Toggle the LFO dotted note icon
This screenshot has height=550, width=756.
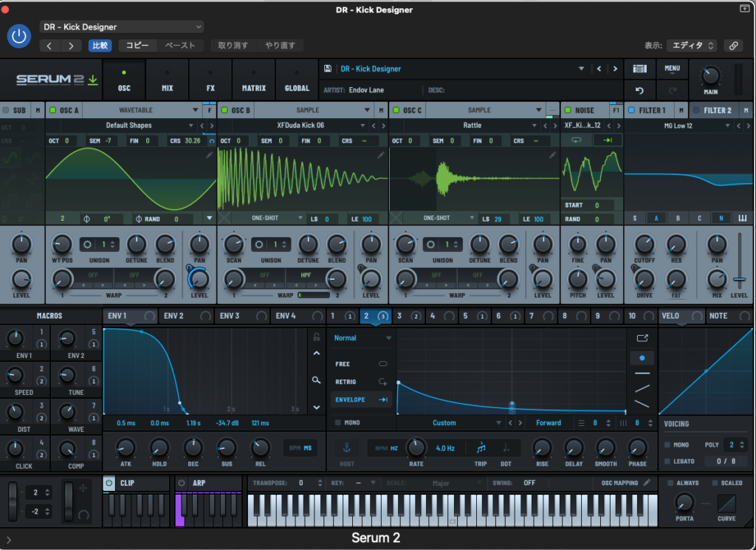506,448
